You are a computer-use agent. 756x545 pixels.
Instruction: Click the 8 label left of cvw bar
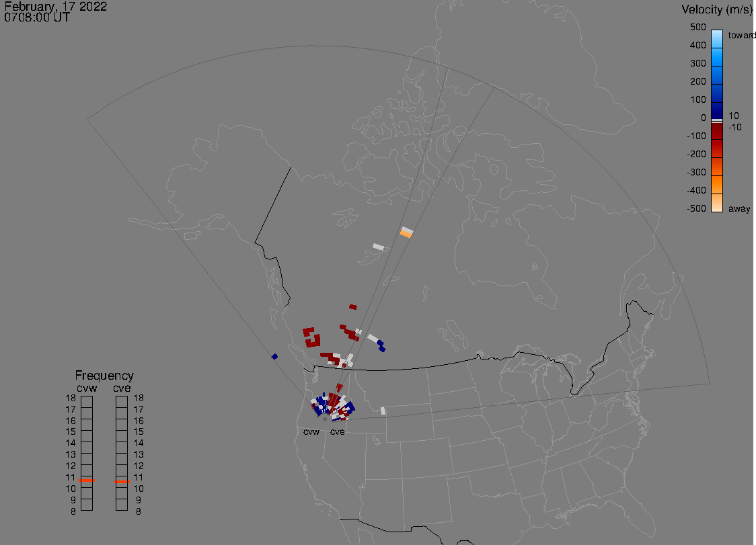click(73, 512)
